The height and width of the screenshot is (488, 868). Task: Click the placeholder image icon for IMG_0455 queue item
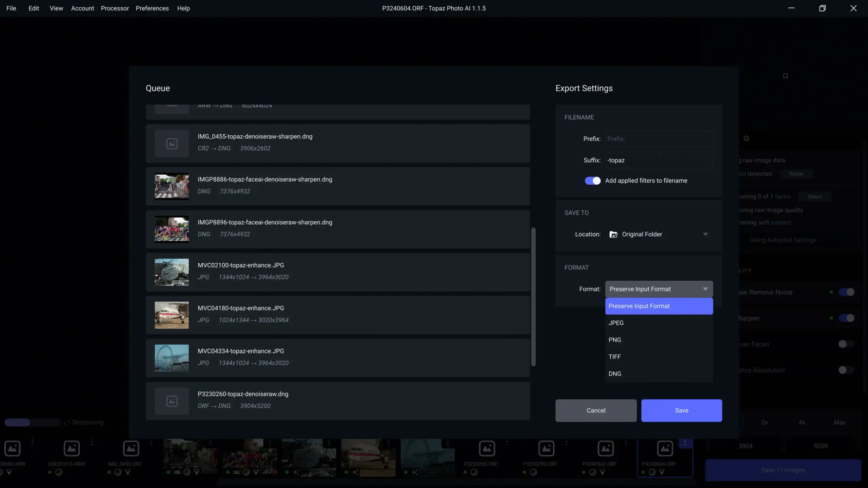172,144
